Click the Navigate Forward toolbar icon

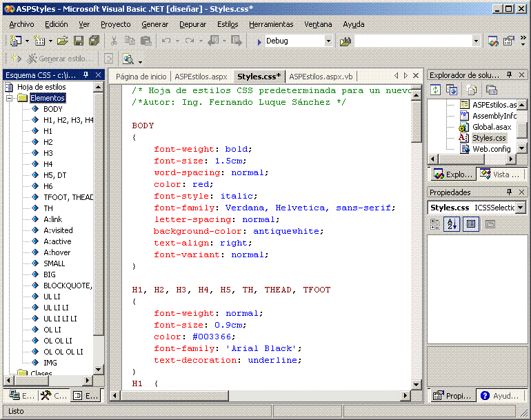point(237,41)
